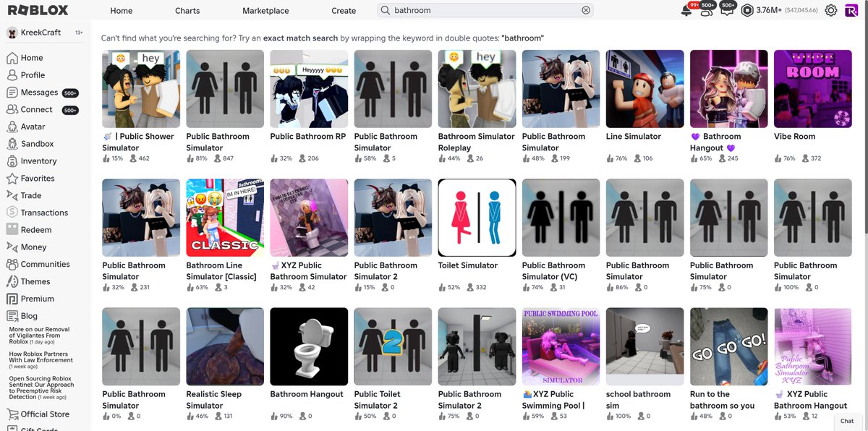This screenshot has height=431, width=868.
Task: Select Charts in the top navigation
Action: [187, 11]
